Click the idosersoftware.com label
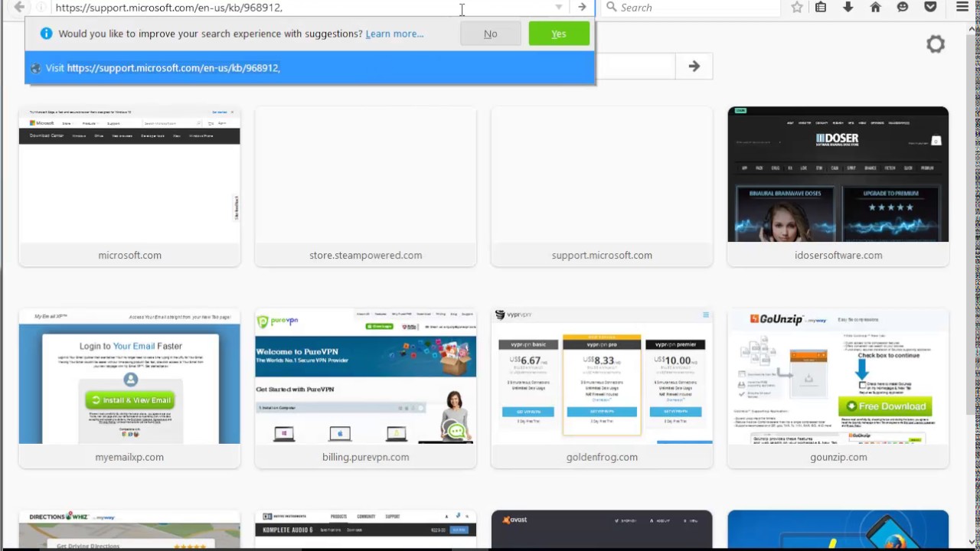The image size is (980, 551). click(x=838, y=255)
